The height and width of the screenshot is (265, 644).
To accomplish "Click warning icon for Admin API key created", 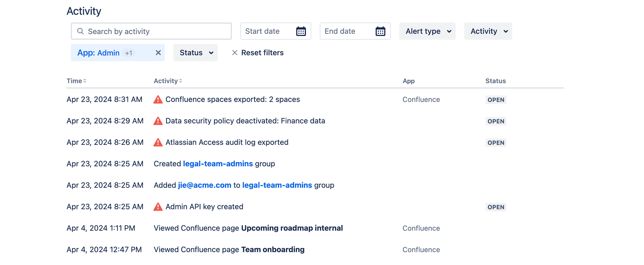I will [x=158, y=207].
